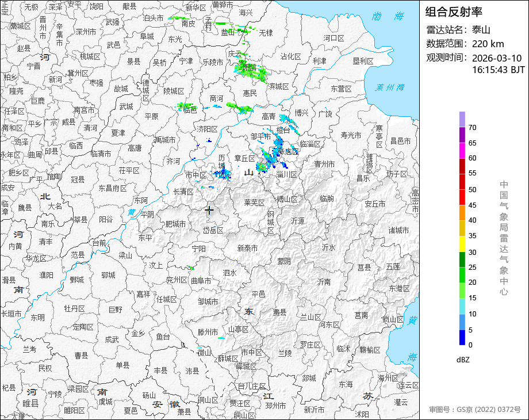529x420 pixels.
Task: Click the 70 dBZ light purple legend swatch
Action: point(462,119)
